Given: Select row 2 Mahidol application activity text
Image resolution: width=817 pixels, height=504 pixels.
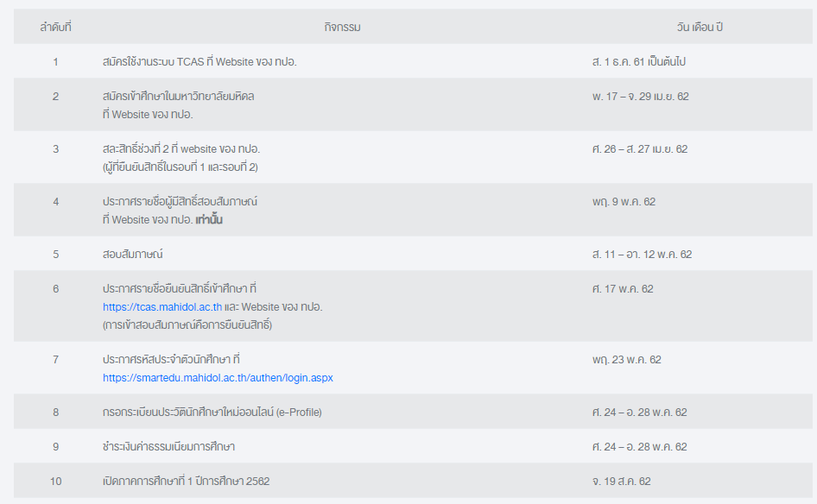Looking at the screenshot, I should pyautogui.click(x=178, y=105).
